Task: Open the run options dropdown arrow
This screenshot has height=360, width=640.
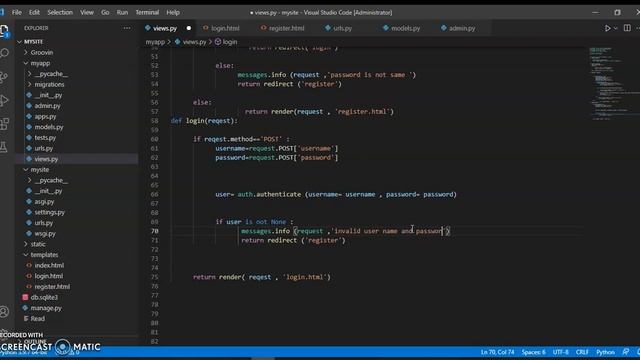Action: click(616, 28)
